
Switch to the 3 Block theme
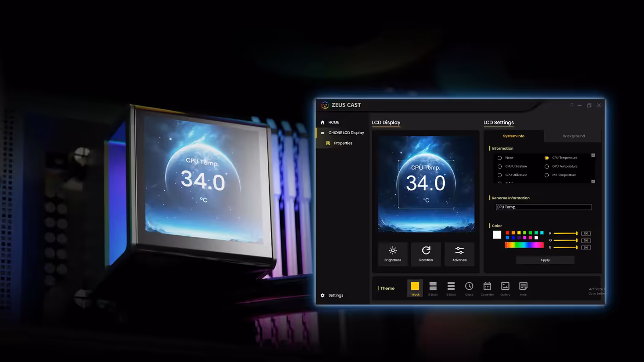(x=451, y=288)
